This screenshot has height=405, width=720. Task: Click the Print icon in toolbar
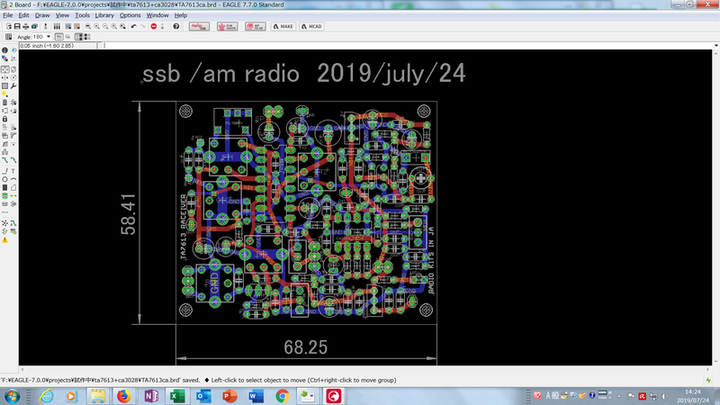27,26
